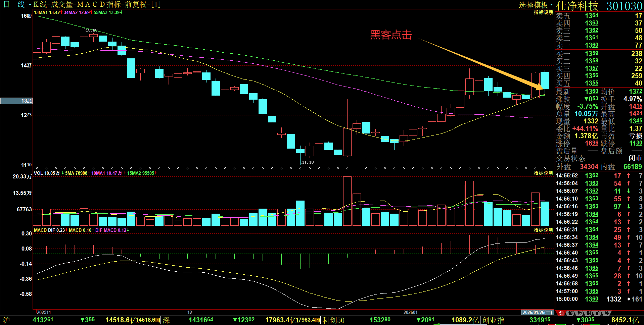Switch to the 板 tab
This screenshot has width=644, height=325.
(570, 313)
